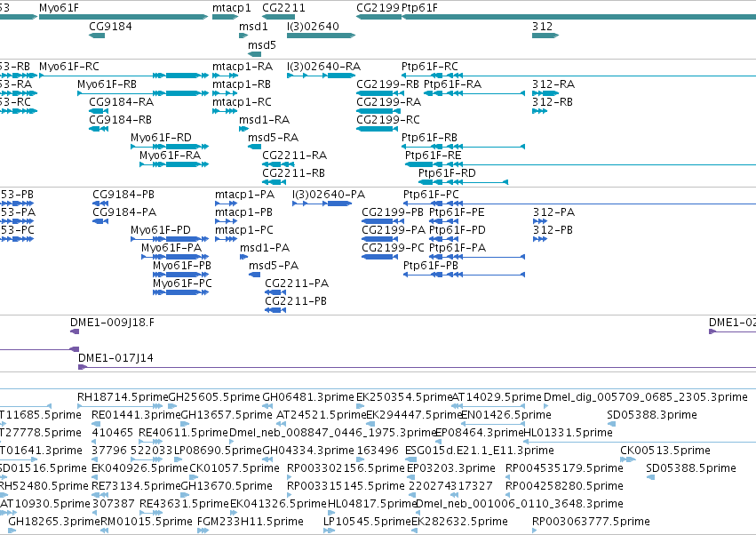Select transcript CG2199-RB
The image size is (756, 535).
(x=378, y=93)
